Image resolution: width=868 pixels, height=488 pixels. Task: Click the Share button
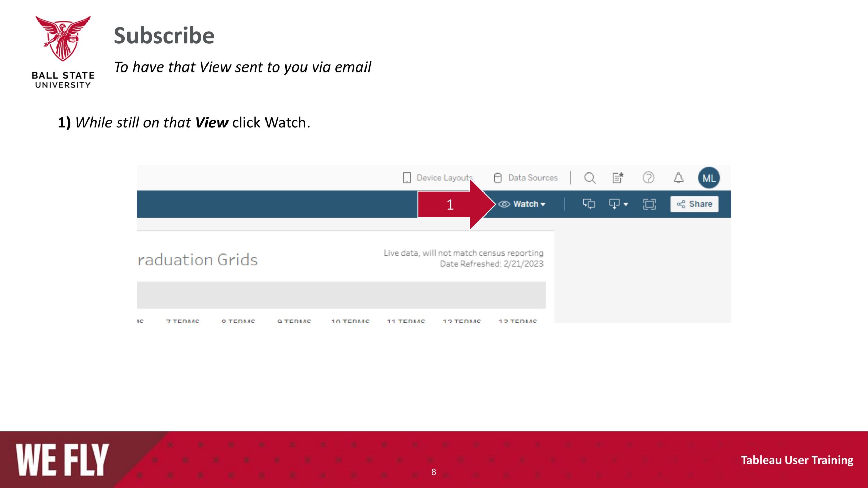click(694, 204)
